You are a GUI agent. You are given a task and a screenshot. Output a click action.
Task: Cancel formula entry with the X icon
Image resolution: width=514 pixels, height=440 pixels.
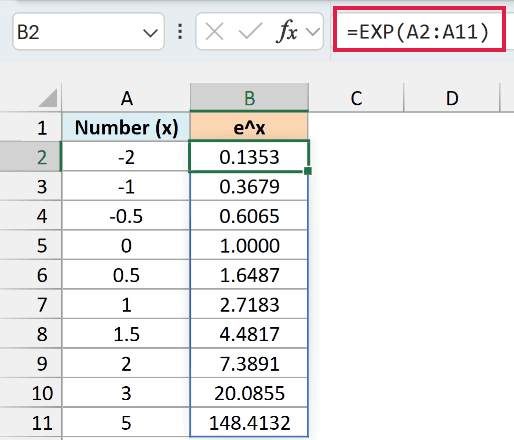(214, 32)
